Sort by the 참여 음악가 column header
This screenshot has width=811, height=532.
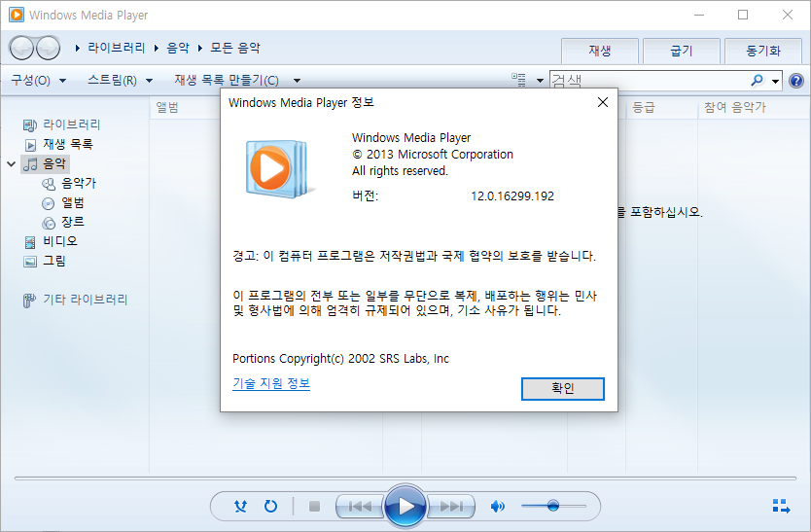[x=735, y=107]
